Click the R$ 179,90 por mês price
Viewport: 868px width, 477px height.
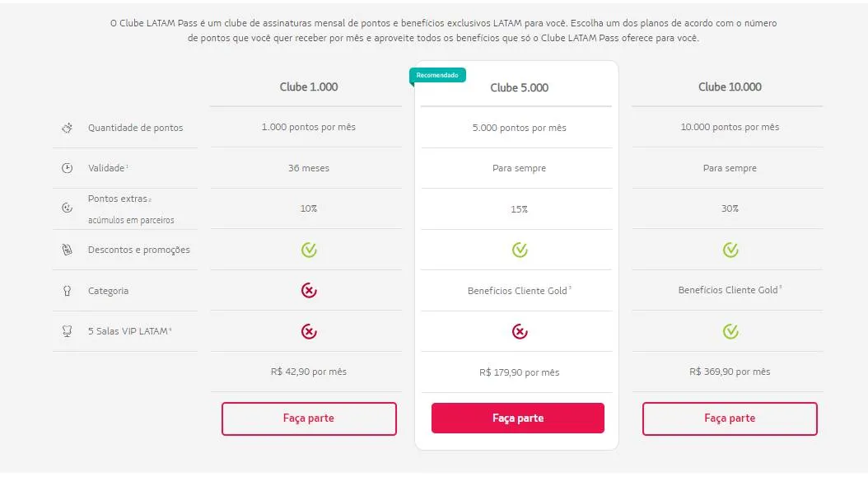tap(517, 372)
